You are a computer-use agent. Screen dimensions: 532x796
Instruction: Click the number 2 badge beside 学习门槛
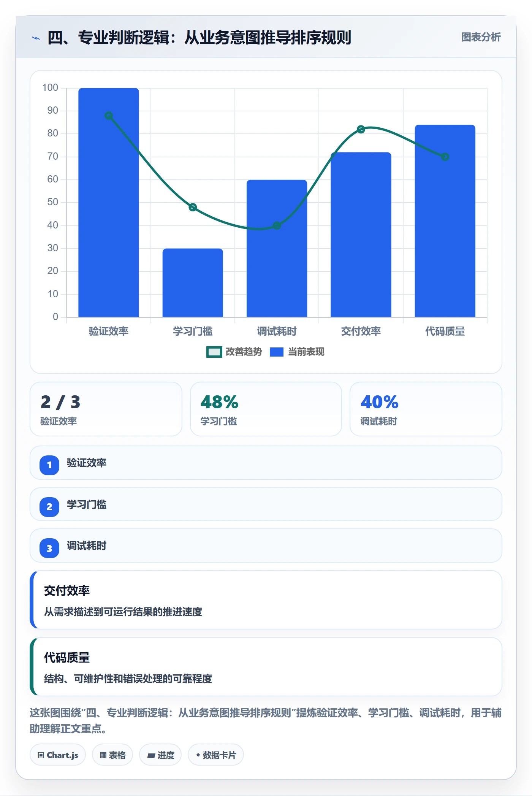pyautogui.click(x=49, y=507)
